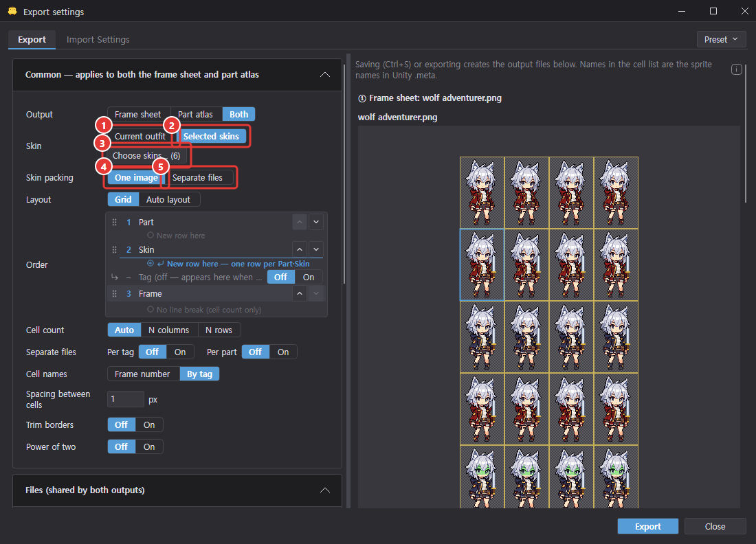Switch to Import Settings tab
This screenshot has width=756, height=544.
[x=98, y=40]
